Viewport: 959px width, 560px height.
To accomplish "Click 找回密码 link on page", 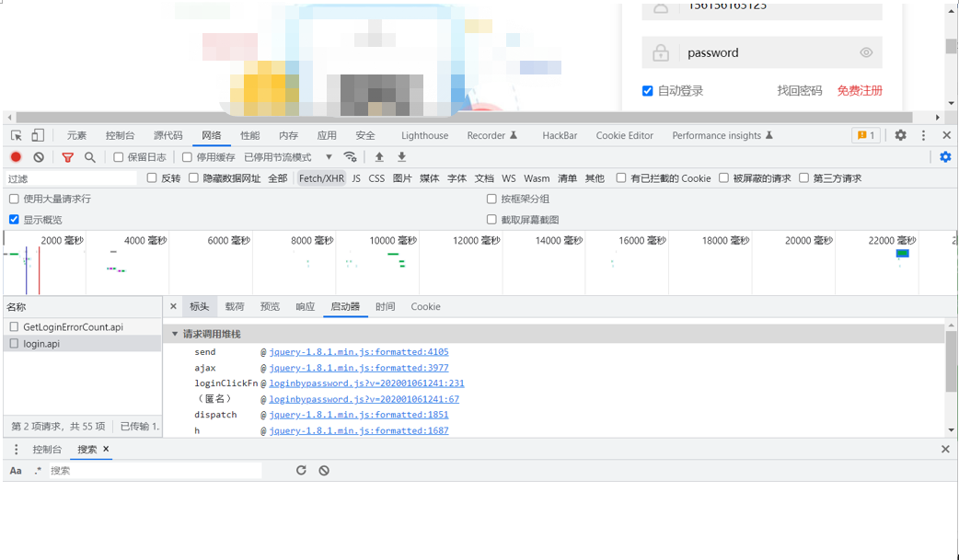I will (800, 90).
